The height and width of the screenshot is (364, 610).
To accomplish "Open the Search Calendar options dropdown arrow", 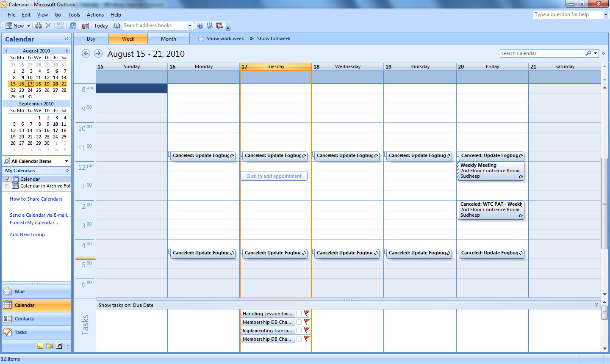I will pos(596,53).
